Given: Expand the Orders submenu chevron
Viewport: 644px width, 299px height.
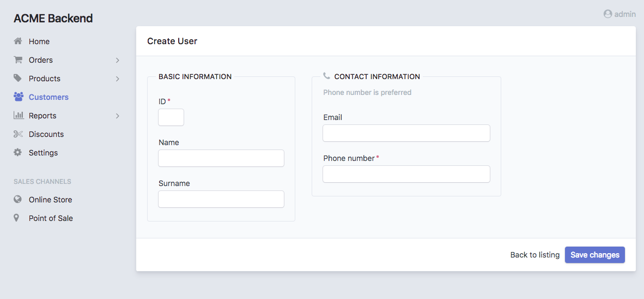Looking at the screenshot, I should pyautogui.click(x=118, y=60).
